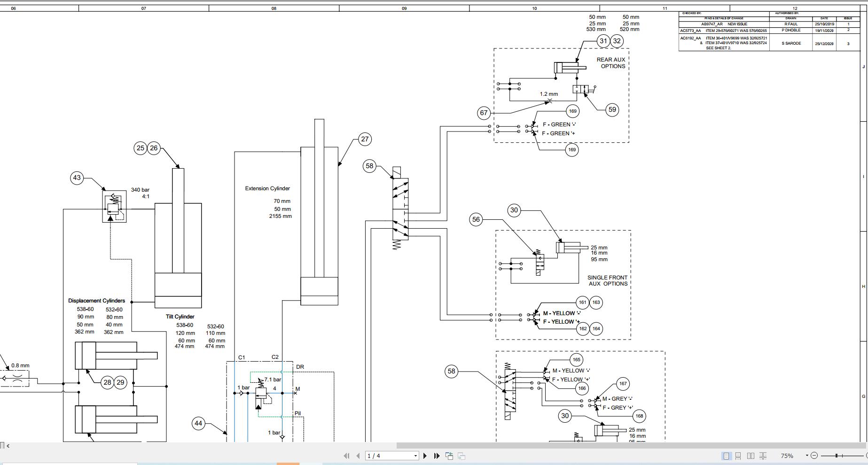Click the 'Extension Cylinder' label

coord(267,188)
